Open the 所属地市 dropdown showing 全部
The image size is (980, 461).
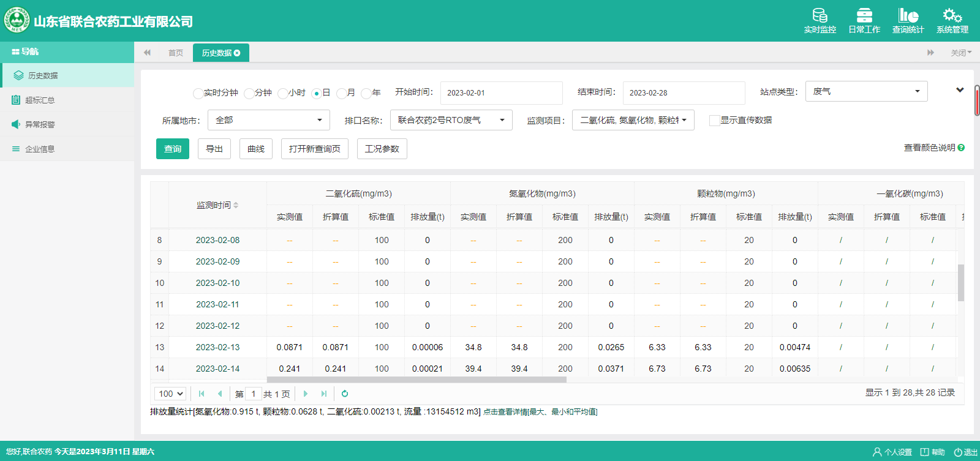(x=268, y=120)
